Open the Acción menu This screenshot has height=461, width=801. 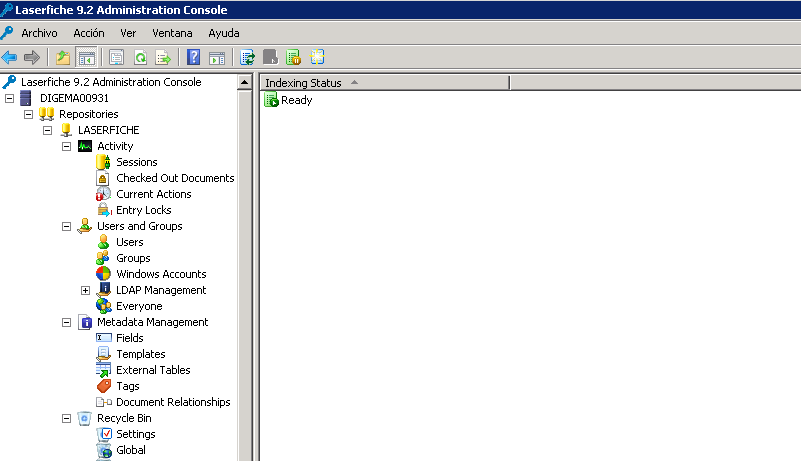coord(89,33)
